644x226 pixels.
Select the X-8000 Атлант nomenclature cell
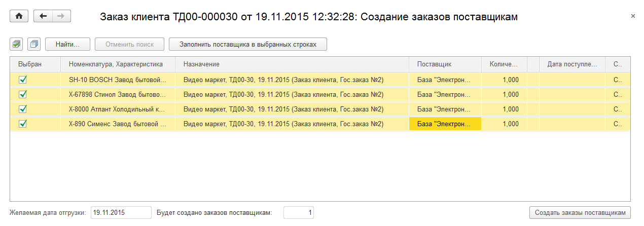(x=117, y=109)
